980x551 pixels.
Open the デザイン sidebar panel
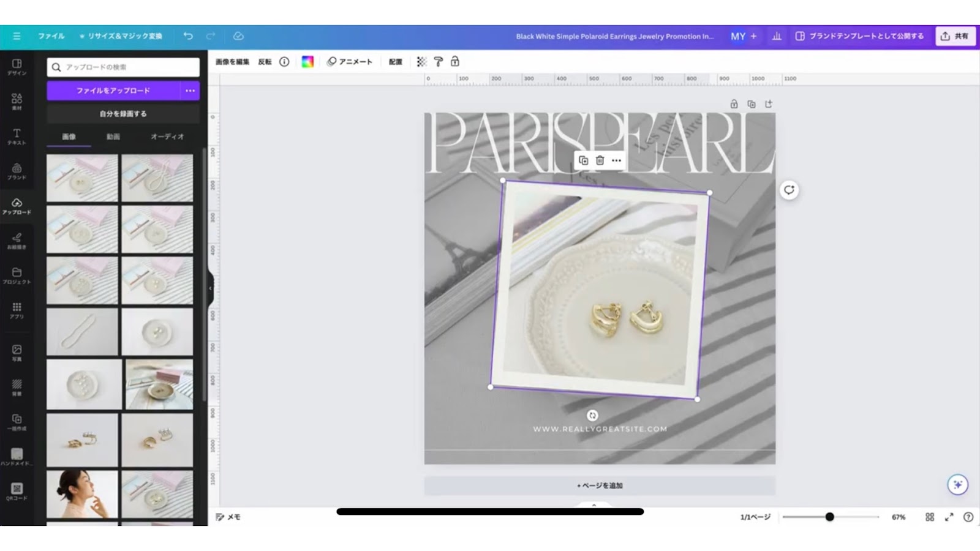tap(17, 67)
